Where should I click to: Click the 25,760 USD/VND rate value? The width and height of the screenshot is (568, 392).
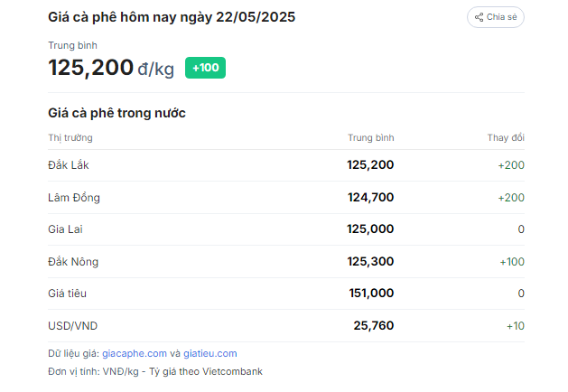click(x=374, y=326)
